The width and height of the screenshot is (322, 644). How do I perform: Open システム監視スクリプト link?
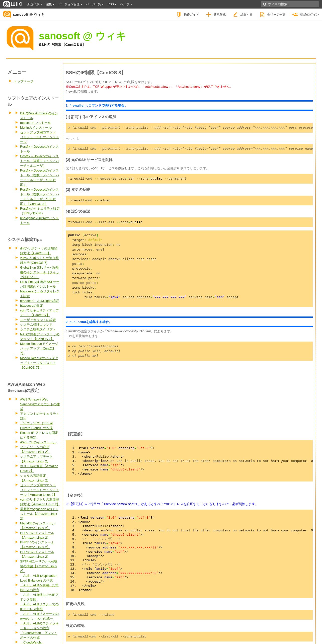(38, 329)
